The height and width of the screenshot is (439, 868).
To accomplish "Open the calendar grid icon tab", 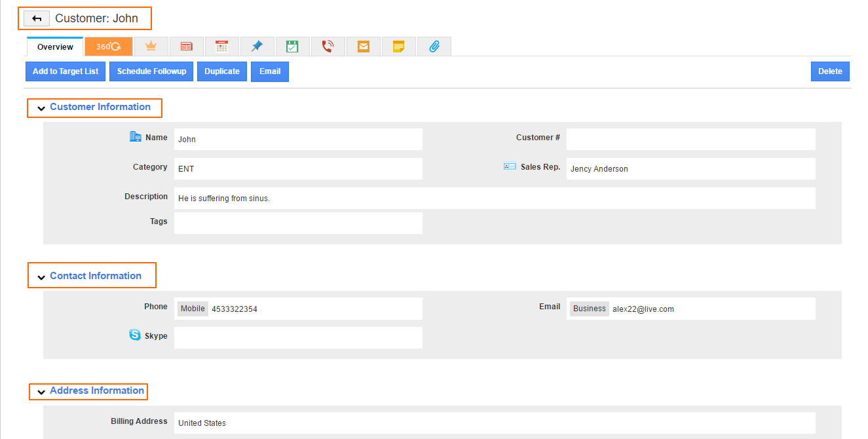I will pyautogui.click(x=221, y=47).
